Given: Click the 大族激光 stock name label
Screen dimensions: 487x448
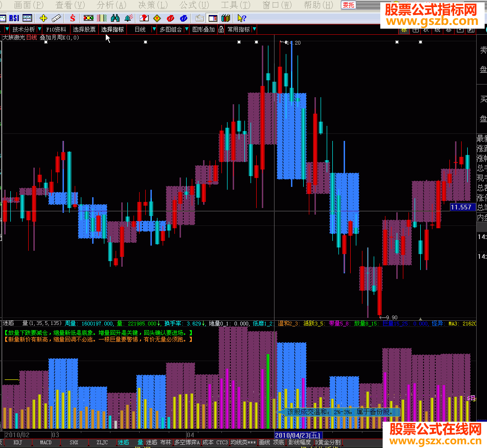Looking at the screenshot, I should [x=14, y=38].
